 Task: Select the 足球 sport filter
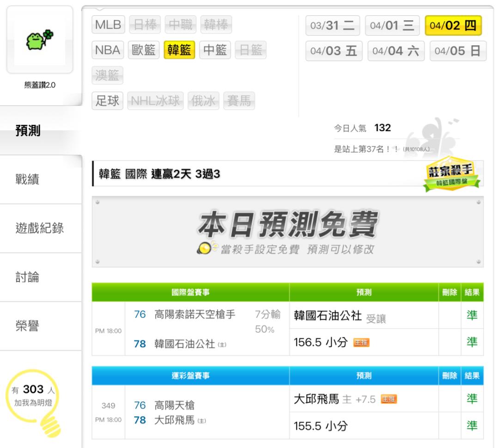coord(108,100)
